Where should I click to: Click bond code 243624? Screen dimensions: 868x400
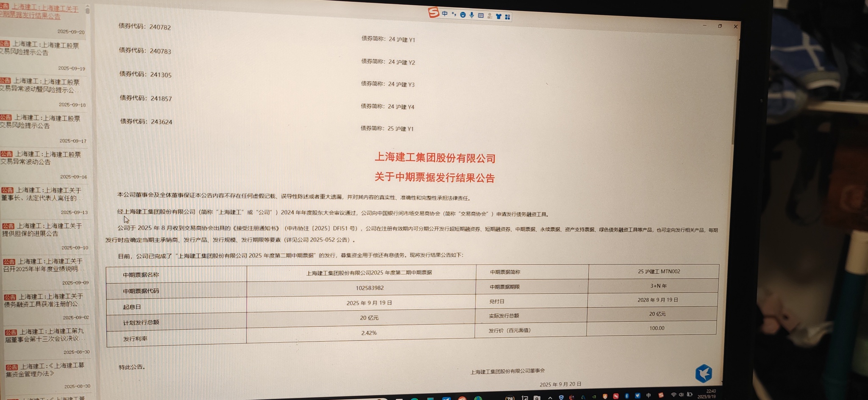161,122
